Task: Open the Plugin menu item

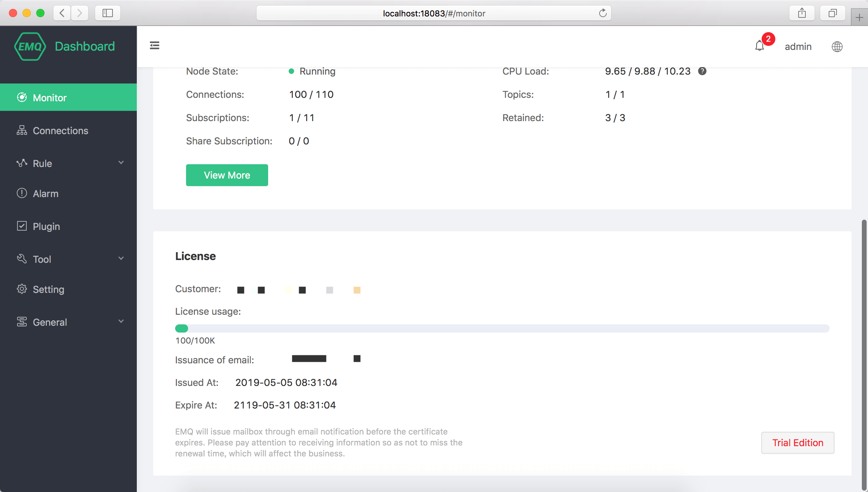Action: pos(46,226)
